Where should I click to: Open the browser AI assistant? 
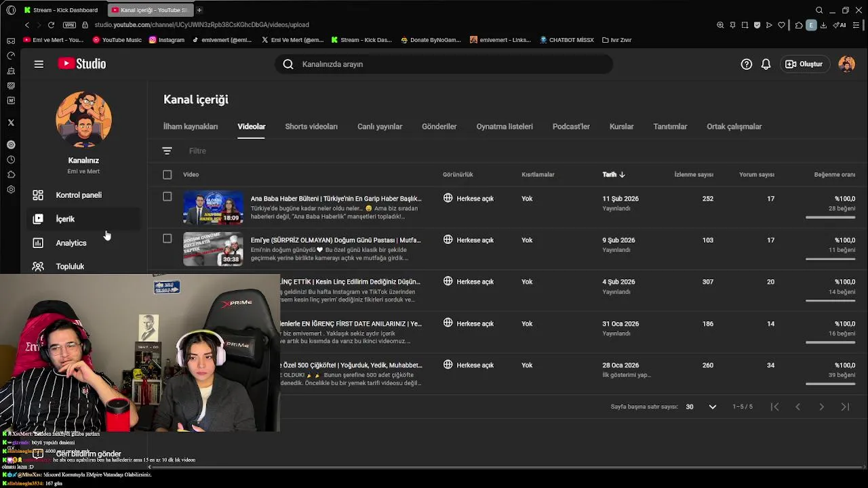tap(840, 25)
